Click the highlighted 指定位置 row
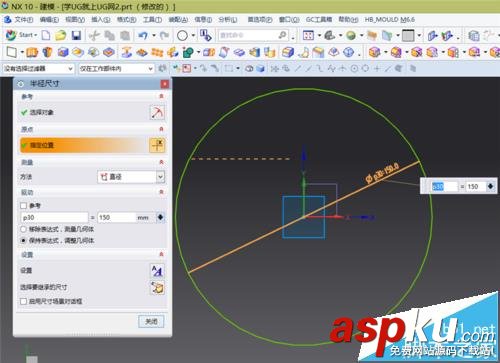Screen dimensions: 500x363 tap(83, 145)
